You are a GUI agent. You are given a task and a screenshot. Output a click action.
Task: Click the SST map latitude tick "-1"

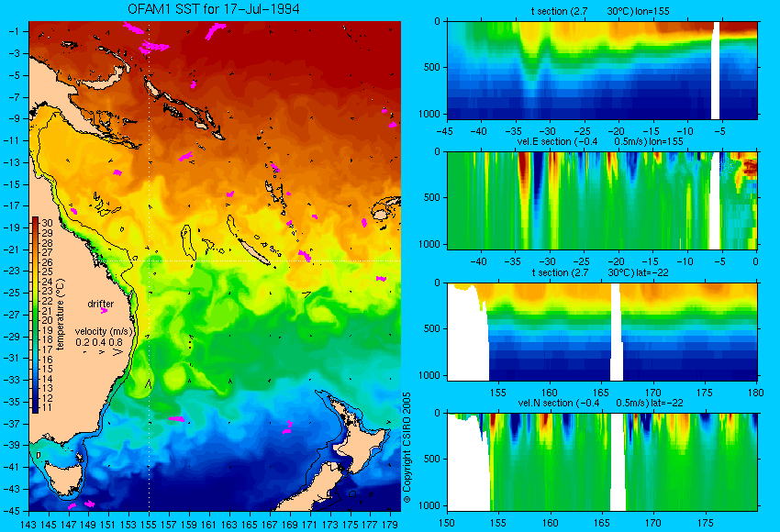click(x=14, y=31)
